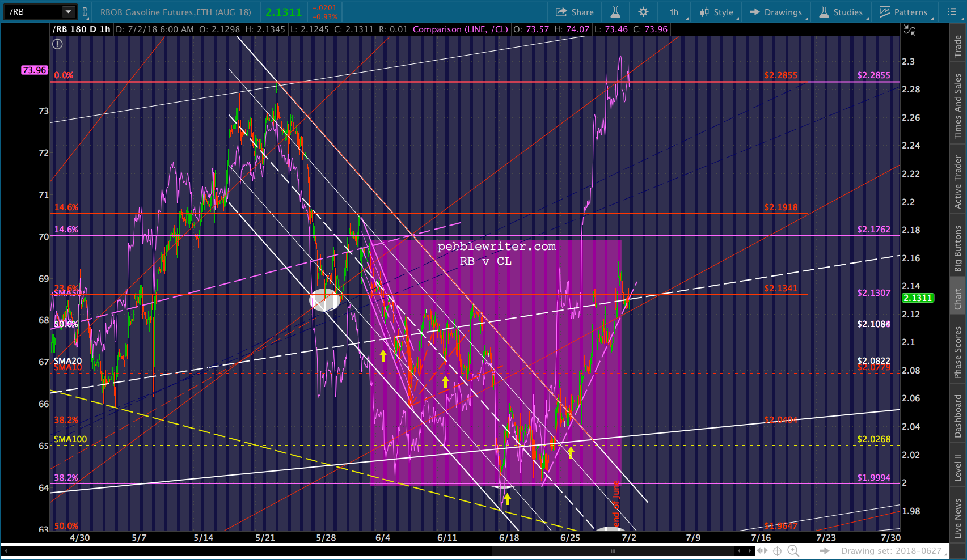
Task: Click the scroll-to-right arrow icon
Action: pos(825,551)
